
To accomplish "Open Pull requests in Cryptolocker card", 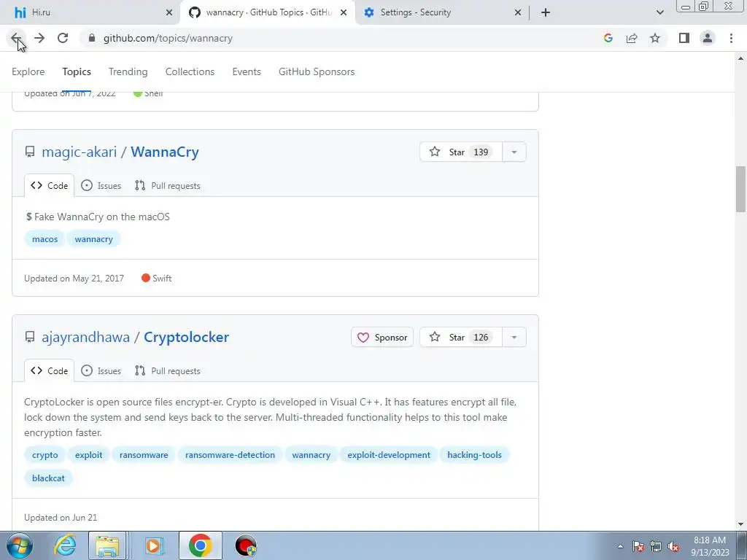I will pos(168,371).
